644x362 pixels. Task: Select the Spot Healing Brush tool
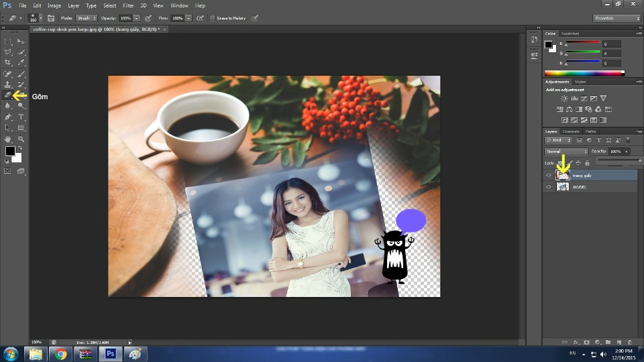(8, 74)
